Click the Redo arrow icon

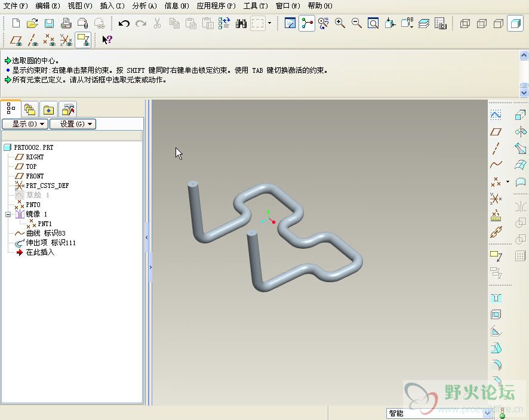point(141,23)
